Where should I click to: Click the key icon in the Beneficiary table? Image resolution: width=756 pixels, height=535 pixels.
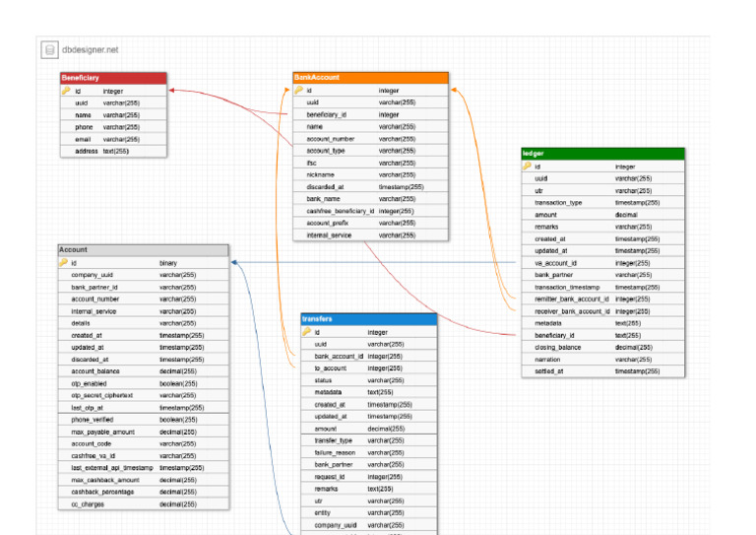(x=66, y=91)
